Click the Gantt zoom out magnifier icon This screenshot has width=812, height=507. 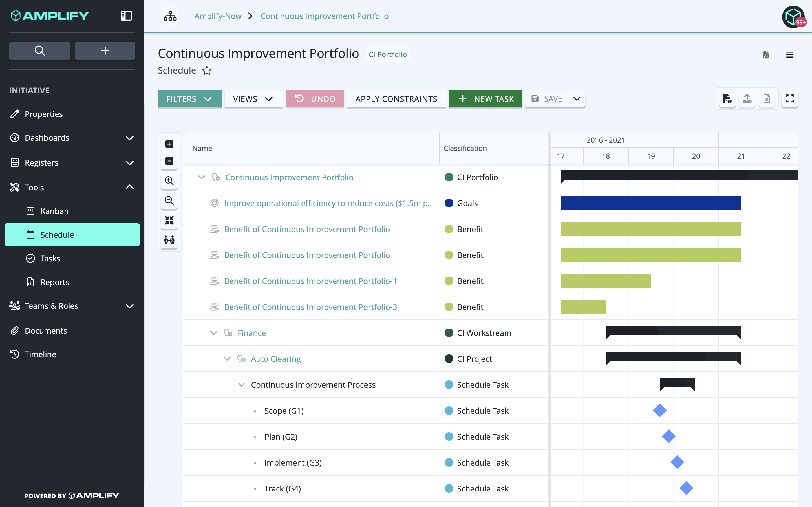click(169, 200)
